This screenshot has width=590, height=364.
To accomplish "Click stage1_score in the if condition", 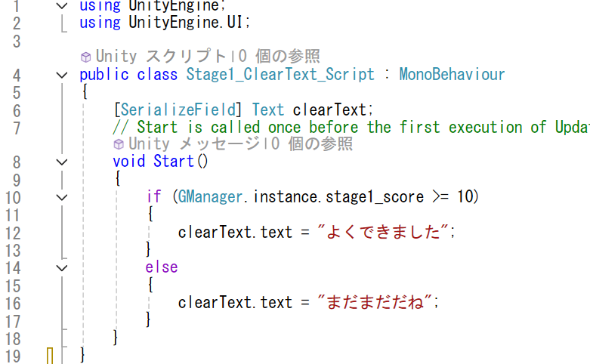I will click(x=375, y=196).
